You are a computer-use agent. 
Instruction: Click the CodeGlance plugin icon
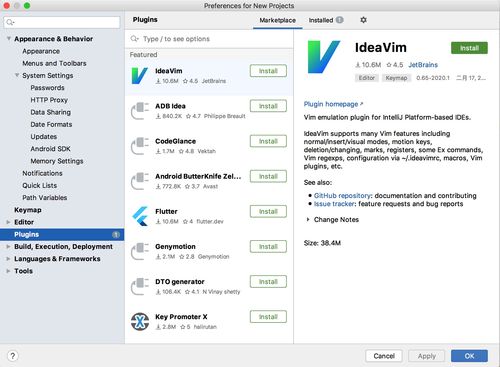(140, 146)
